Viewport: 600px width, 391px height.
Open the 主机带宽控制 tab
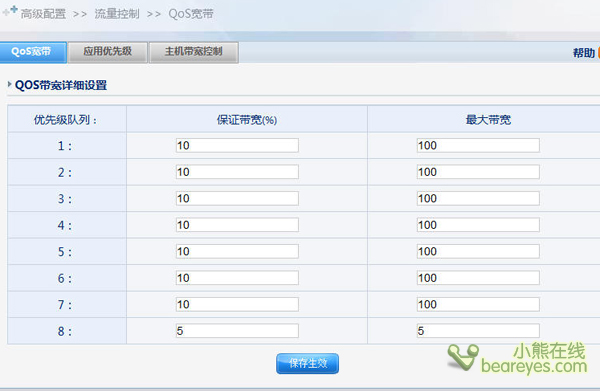[x=194, y=52]
